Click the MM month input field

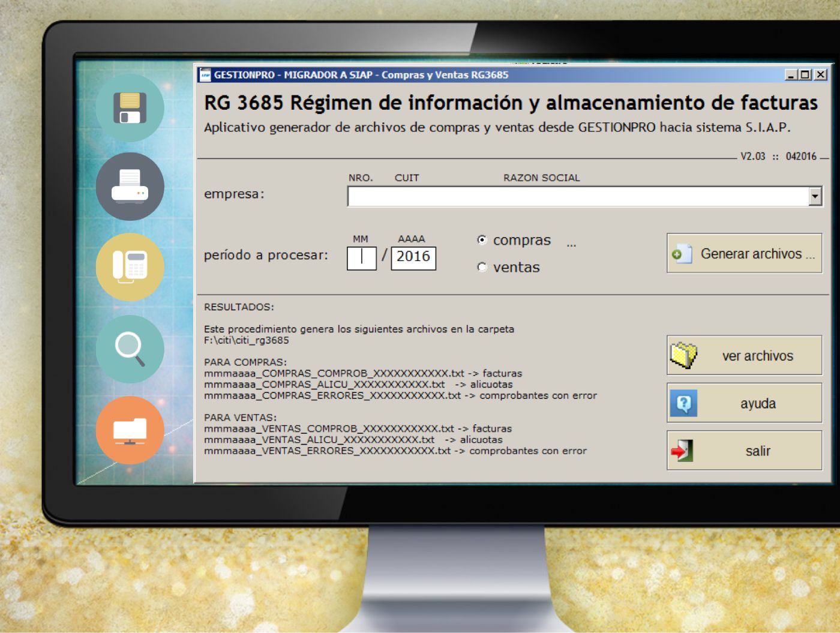coord(362,258)
